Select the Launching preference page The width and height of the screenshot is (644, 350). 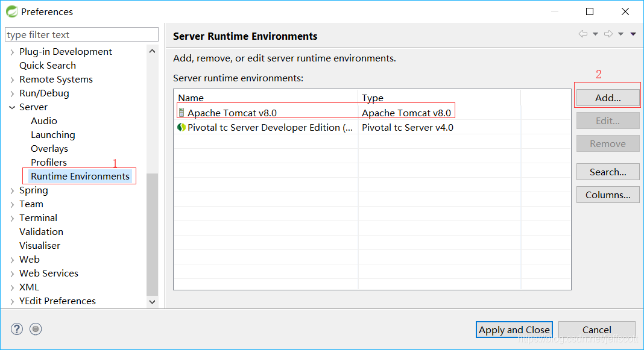pyautogui.click(x=53, y=135)
